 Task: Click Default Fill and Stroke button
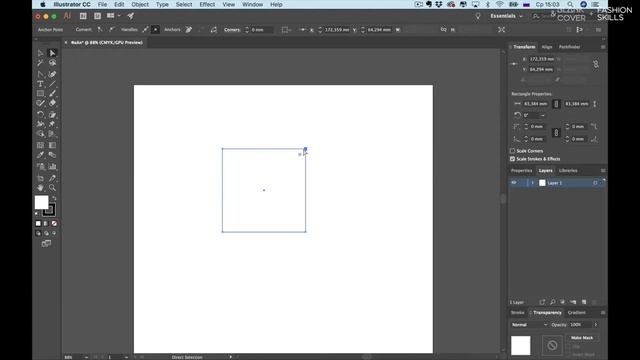(x=37, y=213)
